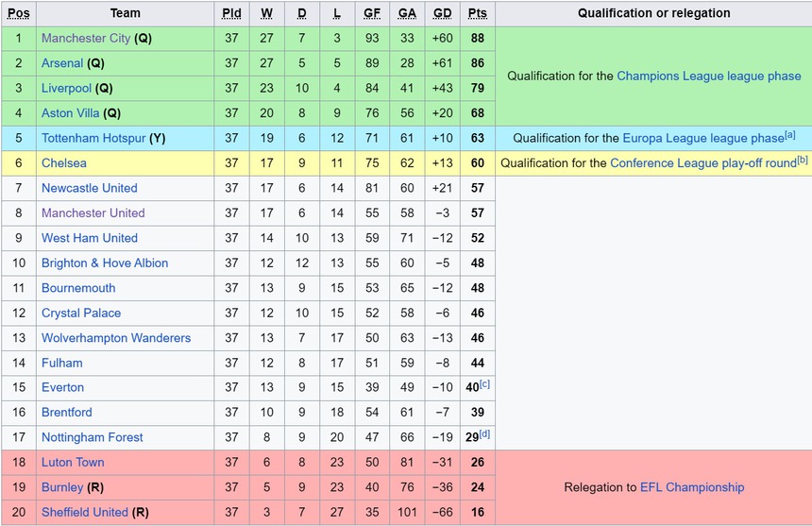Click the Sheffield United link
This screenshot has width=812, height=526.
click(84, 512)
